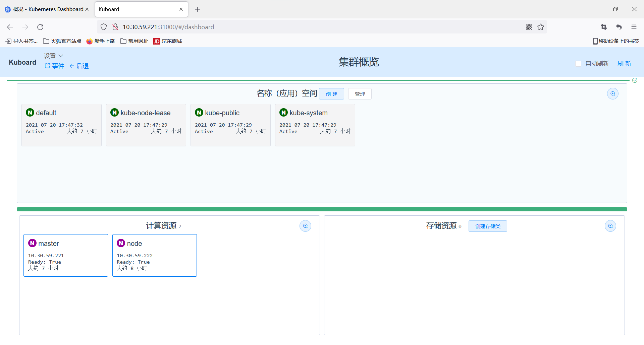The image size is (644, 345).
Task: Close the Kubernetes Dashboard tab
Action: 87,9
